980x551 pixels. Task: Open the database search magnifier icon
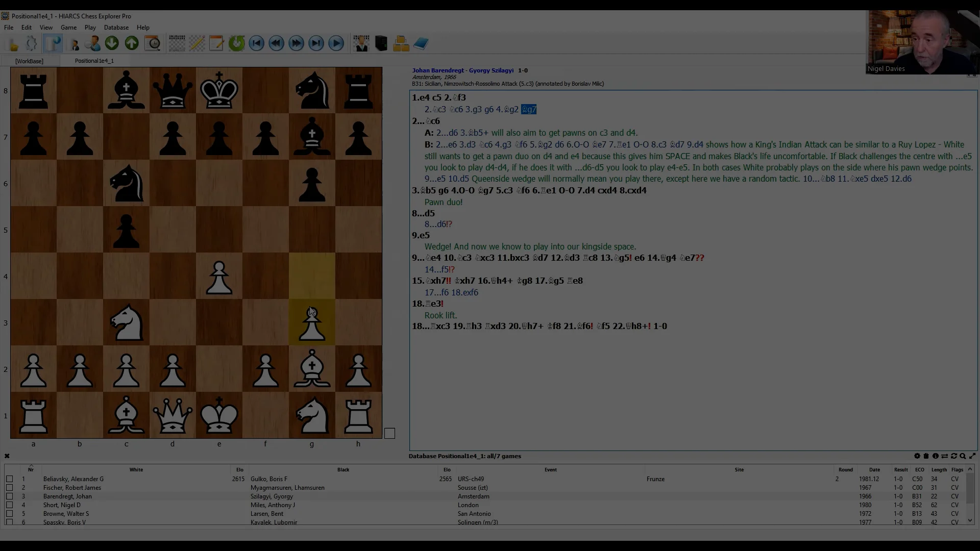(963, 456)
